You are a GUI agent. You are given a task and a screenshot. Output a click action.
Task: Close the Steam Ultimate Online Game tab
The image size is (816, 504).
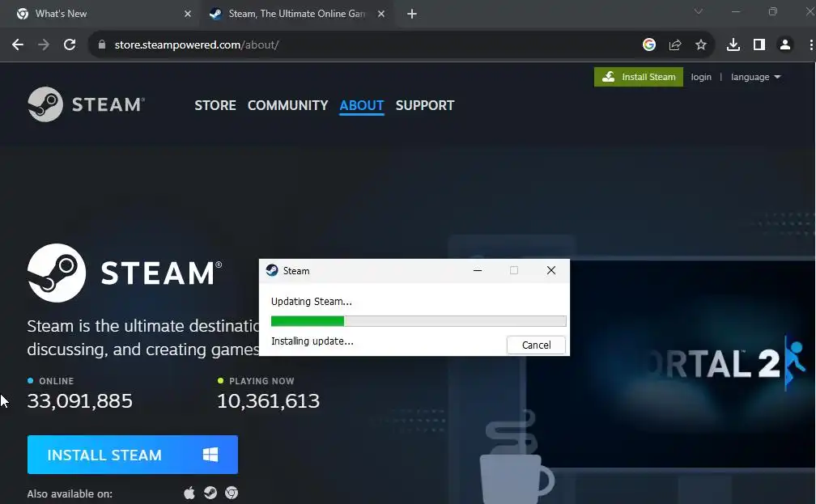click(x=381, y=14)
